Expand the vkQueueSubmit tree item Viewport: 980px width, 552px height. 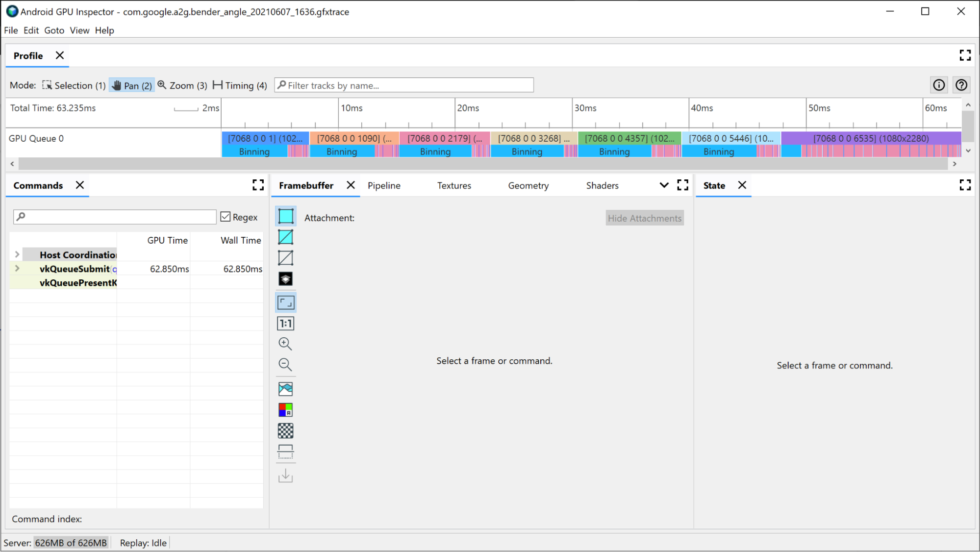(17, 269)
